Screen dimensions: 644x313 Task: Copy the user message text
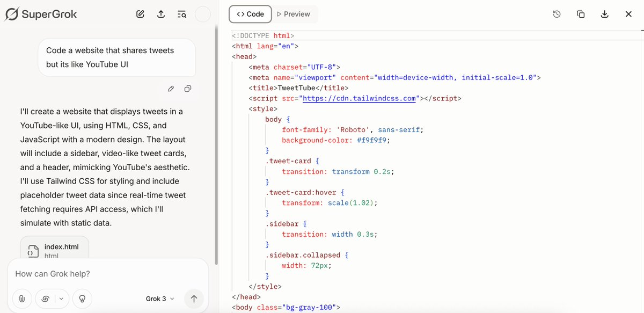(x=188, y=89)
